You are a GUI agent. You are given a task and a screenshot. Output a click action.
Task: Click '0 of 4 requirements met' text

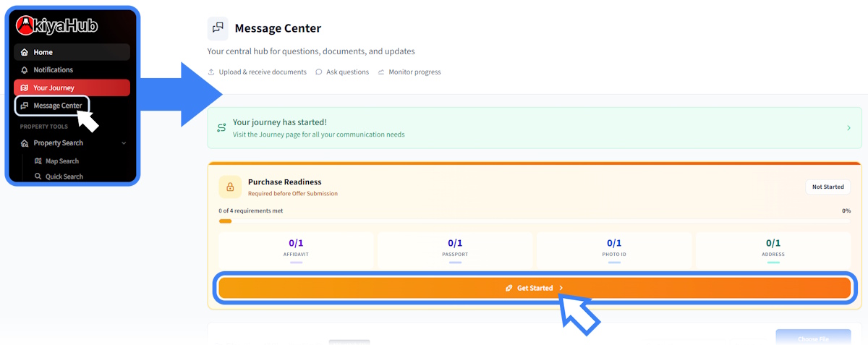pyautogui.click(x=251, y=211)
